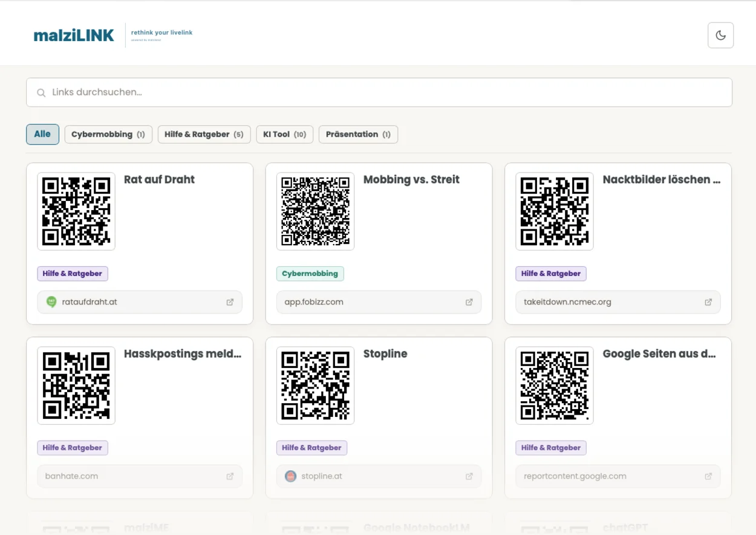Click the stopline.at favicon
The width and height of the screenshot is (756, 535).
tap(290, 476)
